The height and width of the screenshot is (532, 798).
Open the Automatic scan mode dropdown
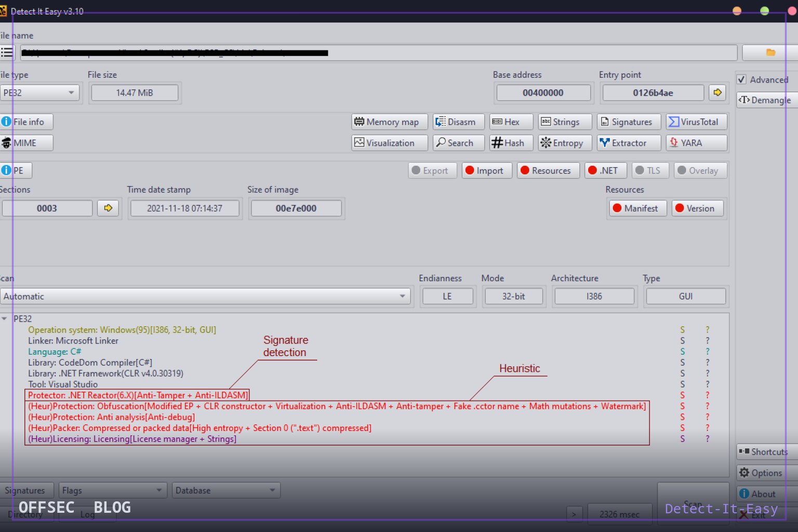coord(205,296)
